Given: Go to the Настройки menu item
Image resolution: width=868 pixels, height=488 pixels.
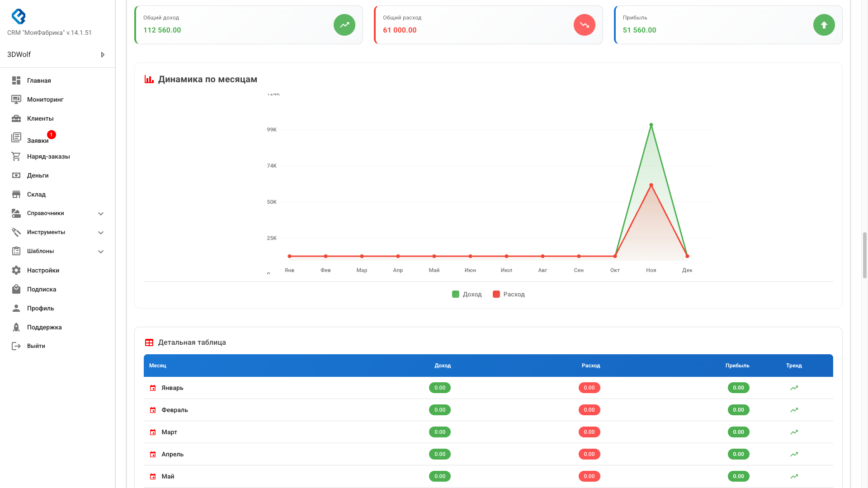Looking at the screenshot, I should pos(43,270).
